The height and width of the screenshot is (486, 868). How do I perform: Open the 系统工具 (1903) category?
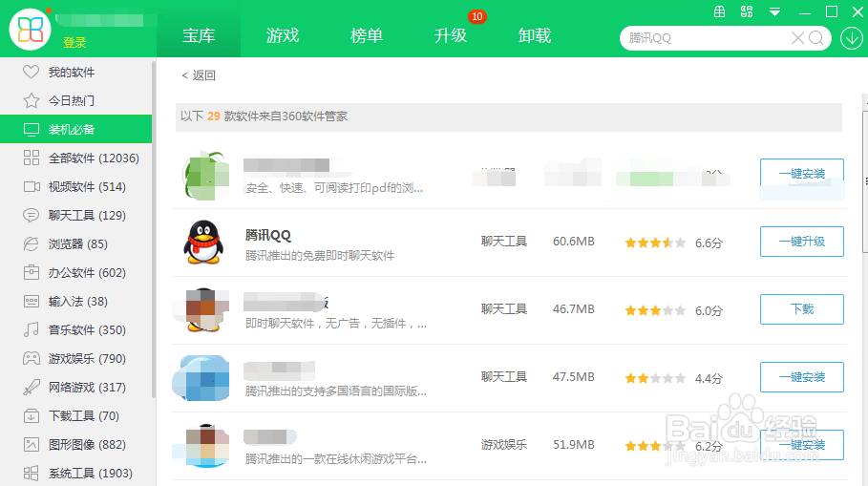click(75, 474)
